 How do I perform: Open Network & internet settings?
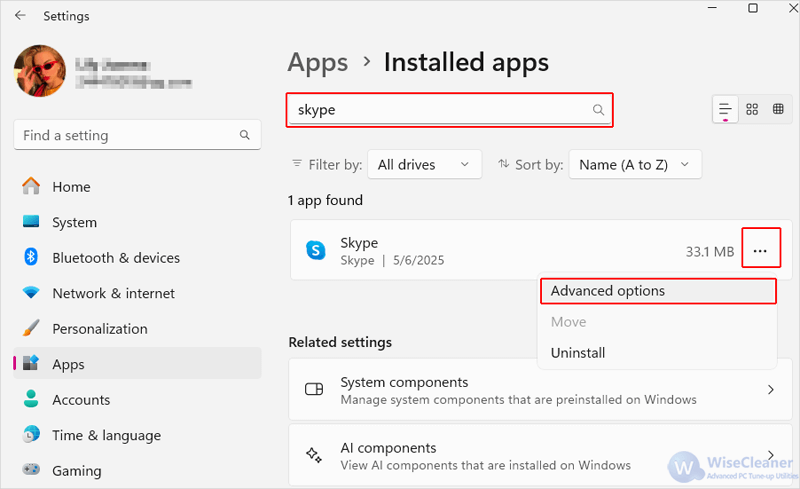(113, 294)
